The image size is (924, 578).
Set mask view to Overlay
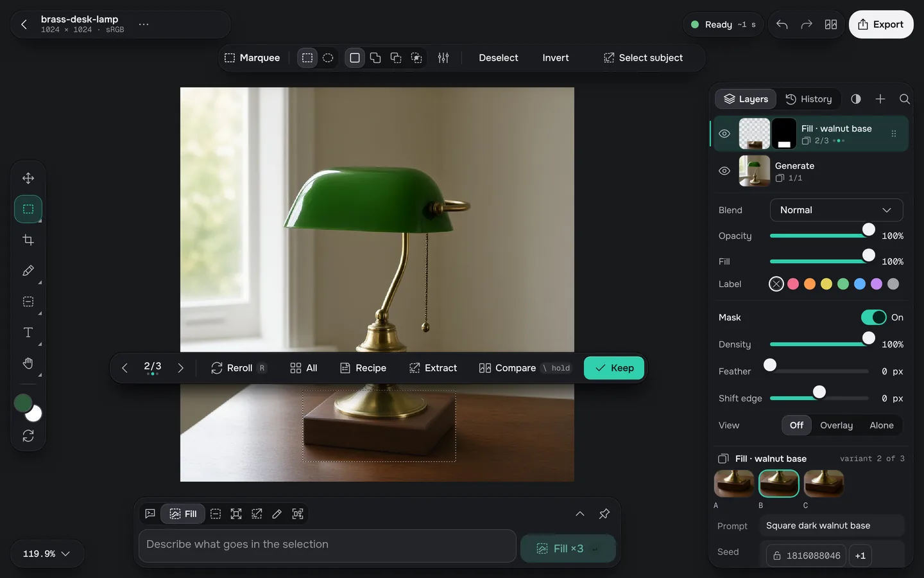[x=836, y=425]
